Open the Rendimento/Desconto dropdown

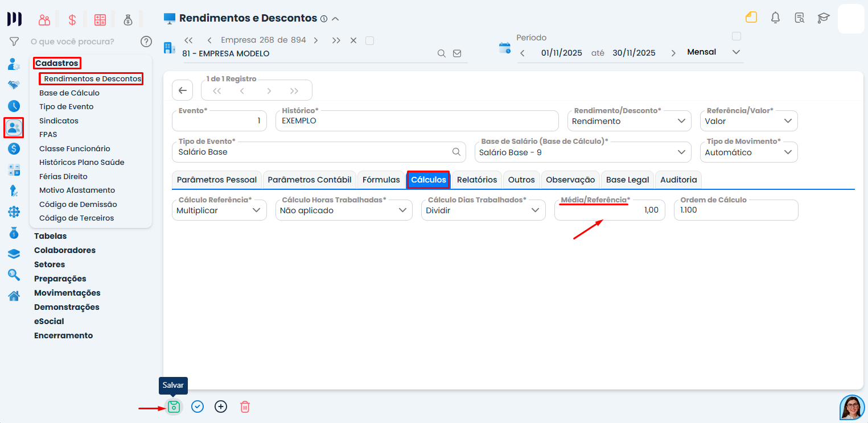click(x=628, y=121)
